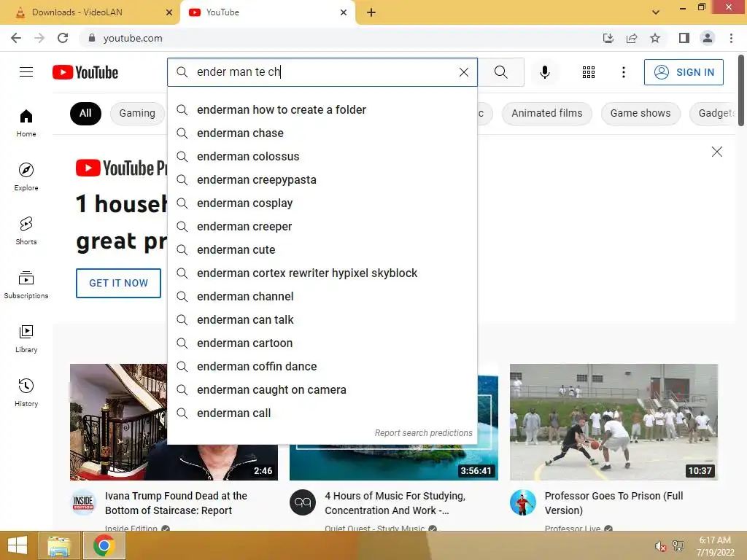Open a new browser tab

click(x=371, y=12)
